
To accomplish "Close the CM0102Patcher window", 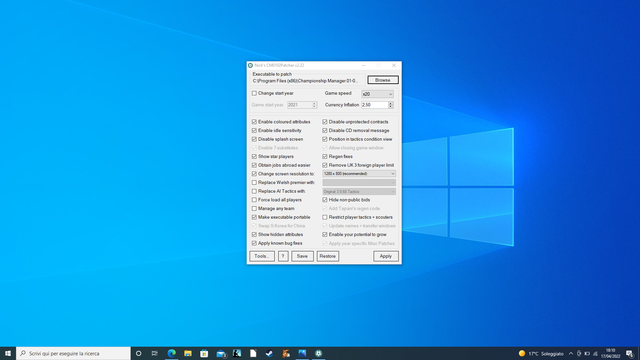I will coord(393,65).
